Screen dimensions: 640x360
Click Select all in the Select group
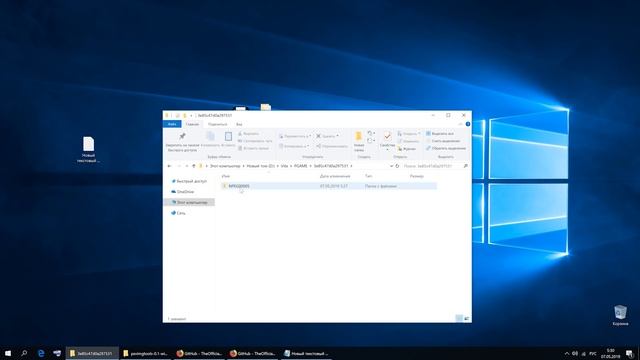[x=440, y=133]
